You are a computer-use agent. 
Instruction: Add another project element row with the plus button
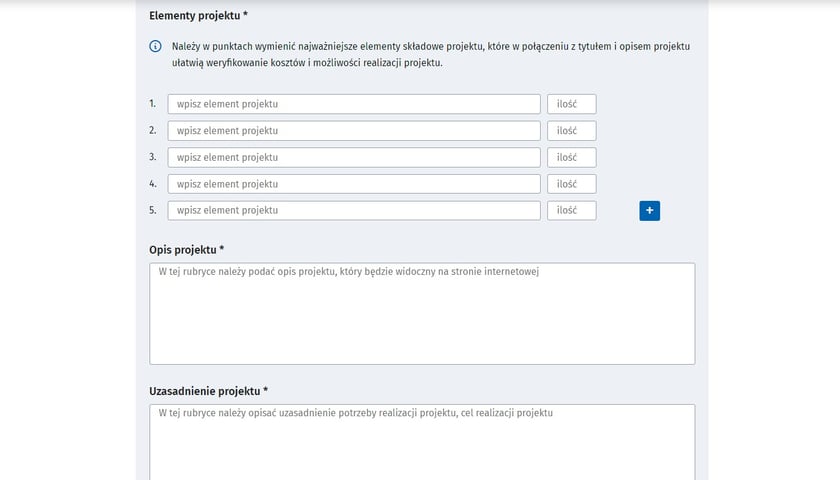(649, 211)
